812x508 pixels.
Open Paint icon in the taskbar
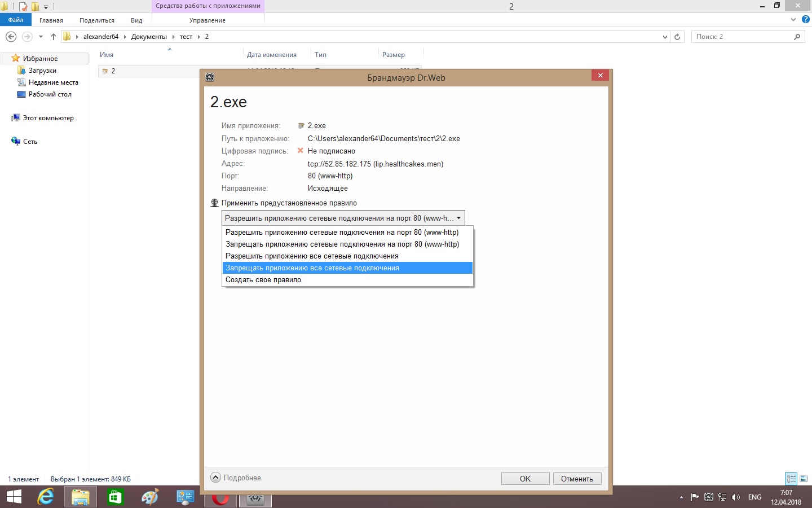150,497
